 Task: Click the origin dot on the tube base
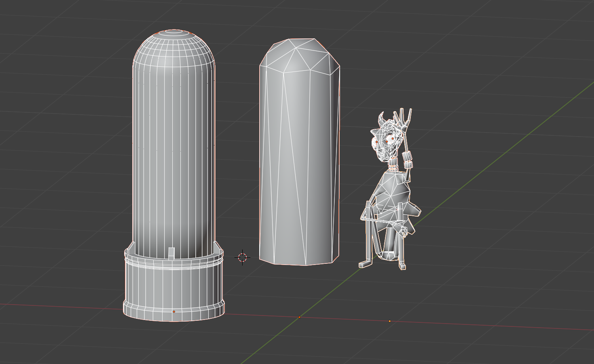pyautogui.click(x=174, y=311)
